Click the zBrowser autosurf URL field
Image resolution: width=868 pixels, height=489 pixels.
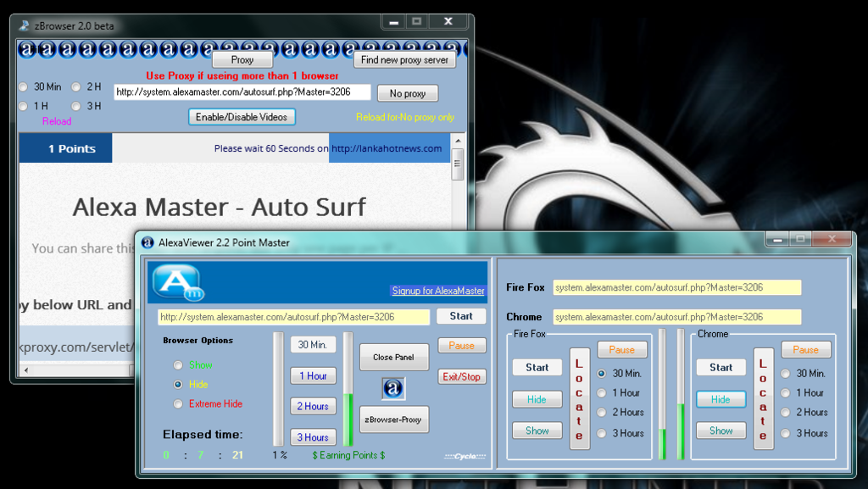(242, 92)
